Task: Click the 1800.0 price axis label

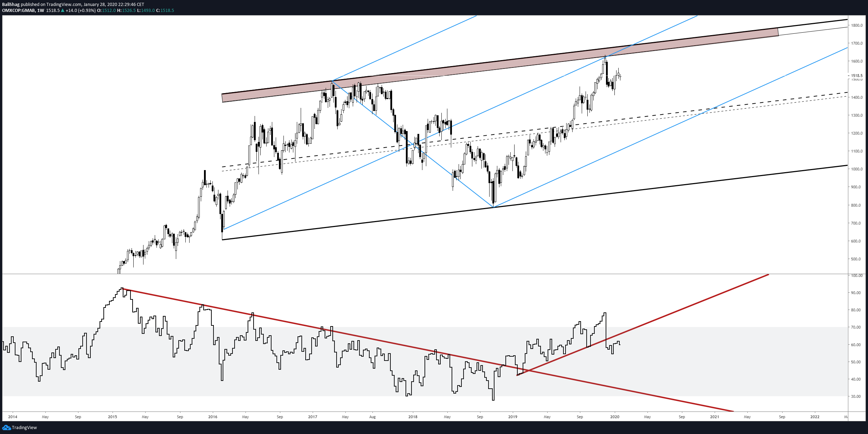Action: pyautogui.click(x=856, y=25)
